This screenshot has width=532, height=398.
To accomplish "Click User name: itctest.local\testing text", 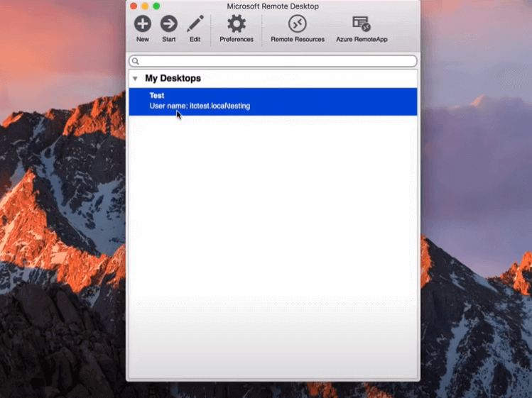I will [200, 106].
